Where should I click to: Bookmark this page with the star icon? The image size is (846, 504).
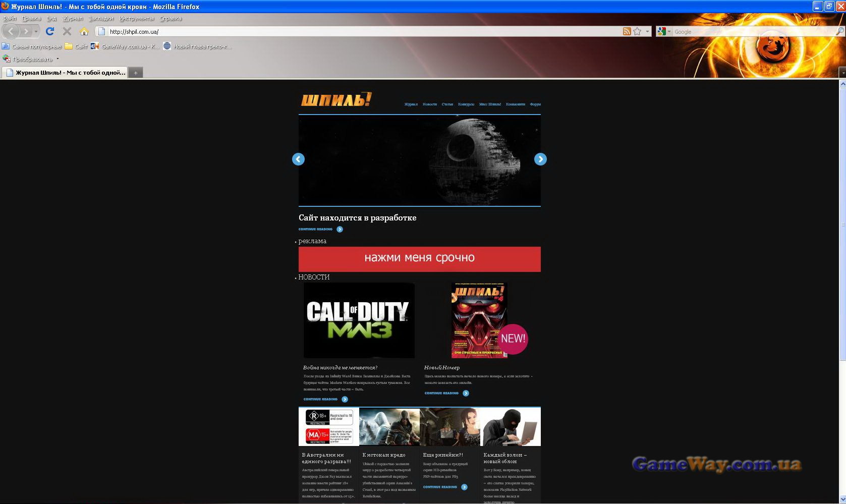[638, 31]
